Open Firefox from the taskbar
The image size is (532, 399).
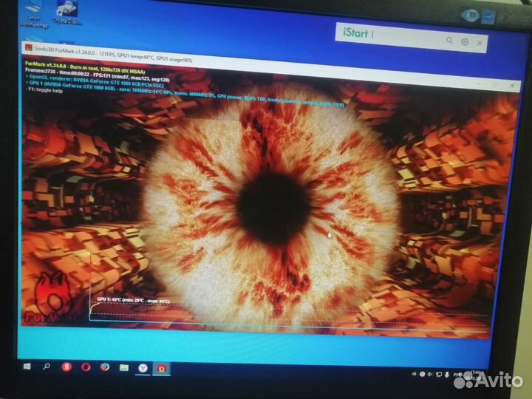pyautogui.click(x=105, y=366)
